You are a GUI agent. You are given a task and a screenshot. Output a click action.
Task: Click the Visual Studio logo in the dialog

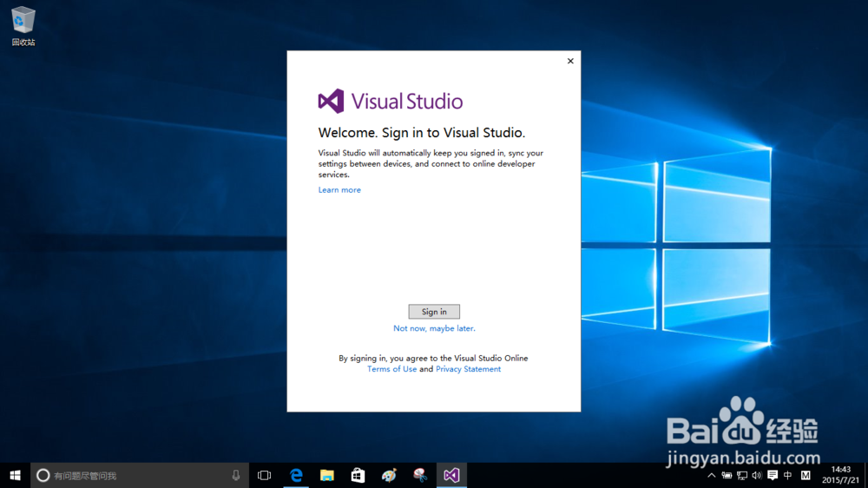click(x=391, y=102)
